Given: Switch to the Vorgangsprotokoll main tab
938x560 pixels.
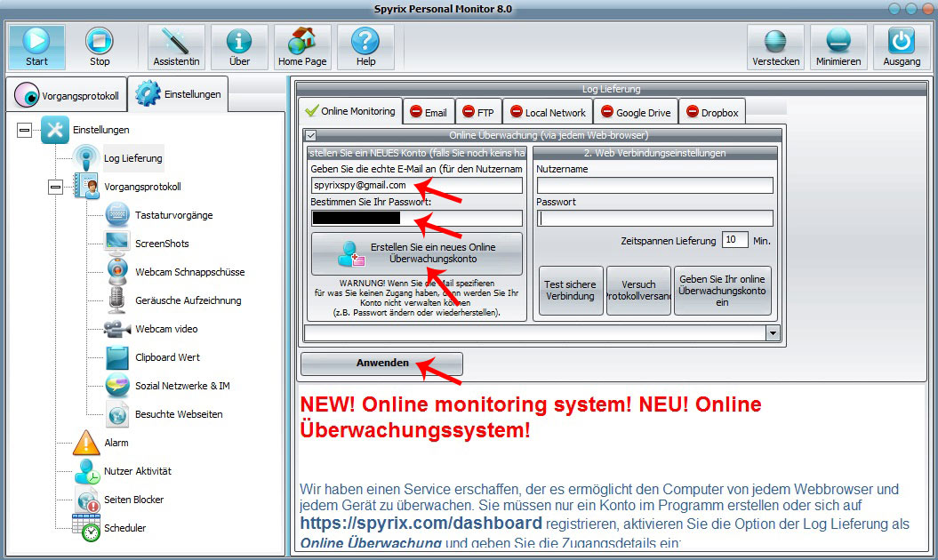Looking at the screenshot, I should click(x=67, y=94).
